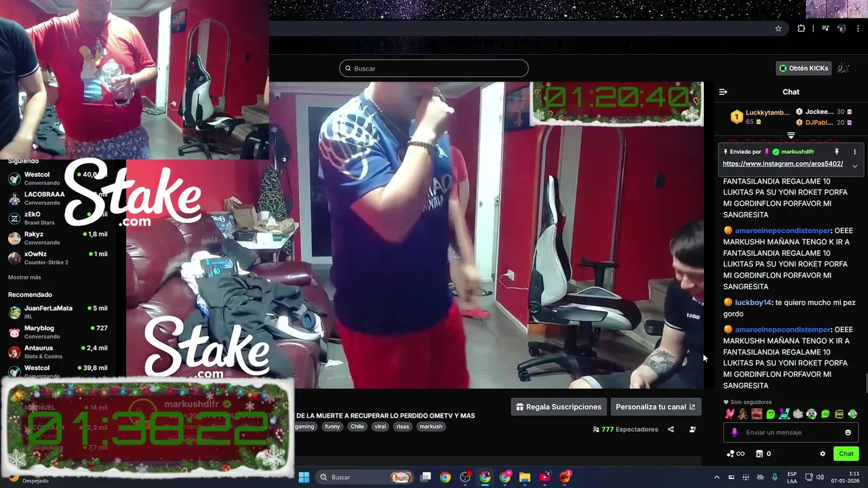Image resolution: width=868 pixels, height=488 pixels.
Task: Click the user icon beside the share icon
Action: click(692, 429)
